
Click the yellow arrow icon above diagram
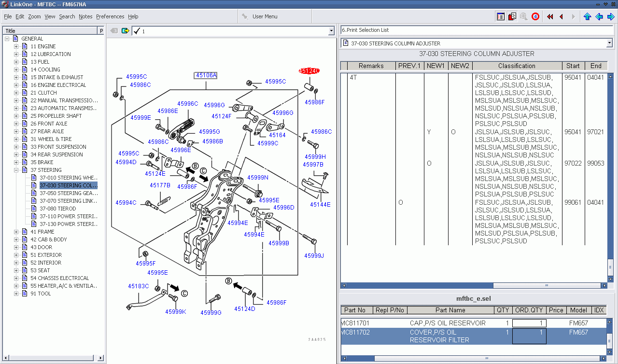(126, 31)
